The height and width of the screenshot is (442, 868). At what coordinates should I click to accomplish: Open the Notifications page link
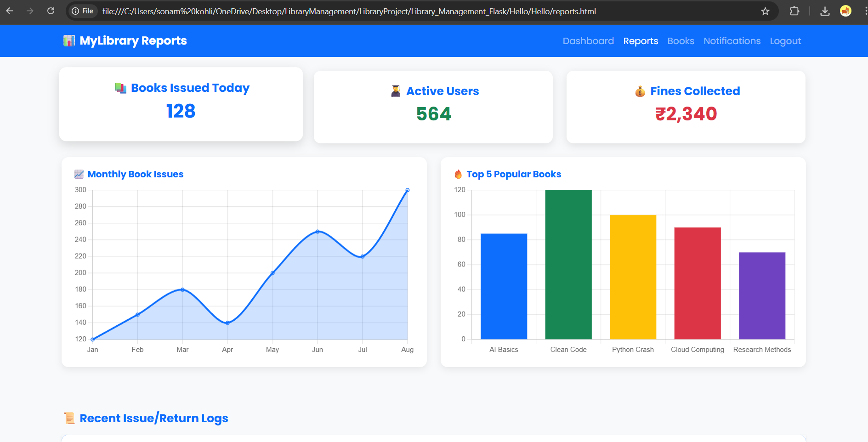(732, 41)
